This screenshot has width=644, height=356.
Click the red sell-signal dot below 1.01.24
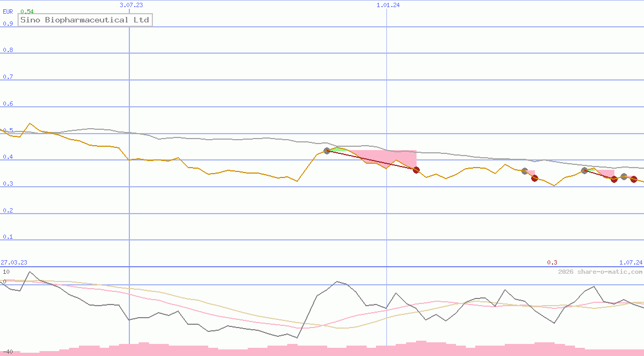coord(416,170)
